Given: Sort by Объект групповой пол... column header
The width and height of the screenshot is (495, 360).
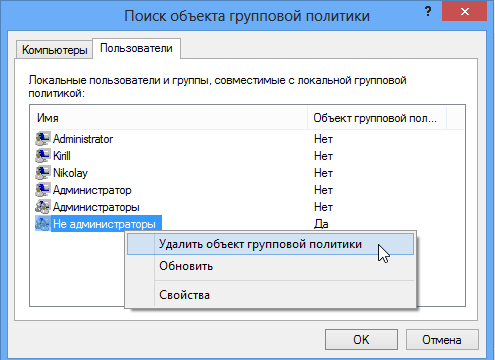Looking at the screenshot, I should [x=377, y=118].
